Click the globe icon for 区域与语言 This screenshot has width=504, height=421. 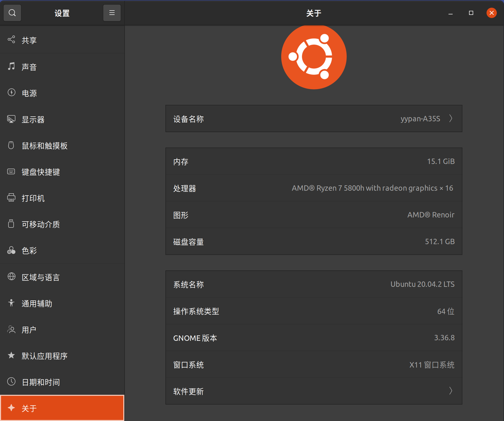[11, 277]
